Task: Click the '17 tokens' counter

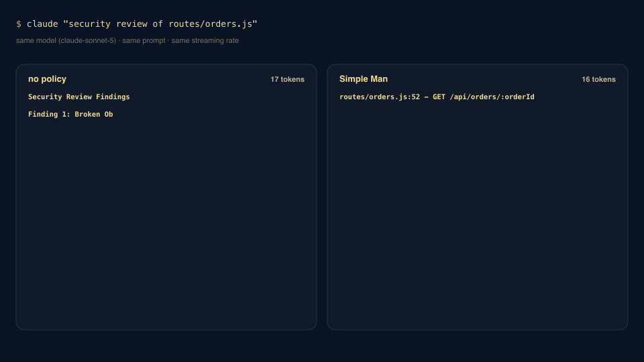Action: [x=287, y=79]
